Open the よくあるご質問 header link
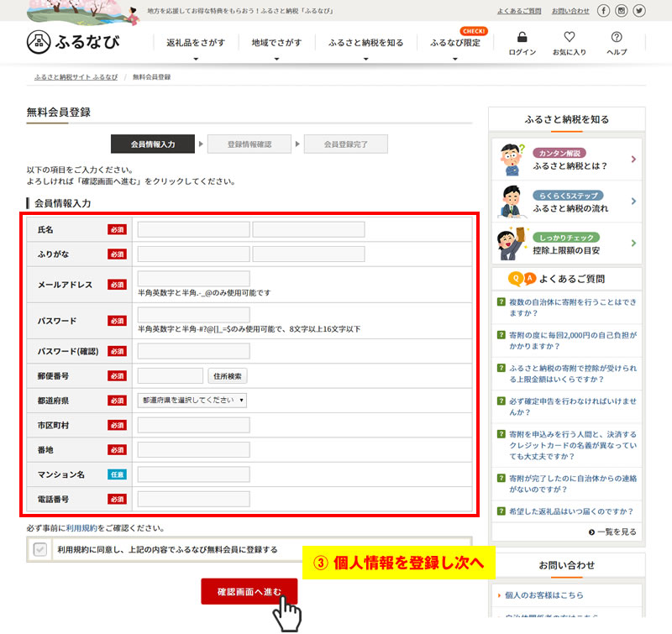 pyautogui.click(x=519, y=11)
